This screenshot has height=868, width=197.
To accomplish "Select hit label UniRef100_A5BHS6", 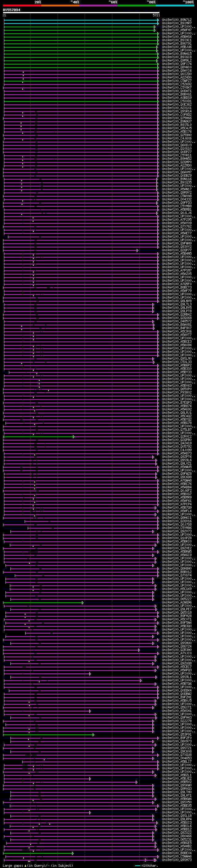I will tap(177, 37).
